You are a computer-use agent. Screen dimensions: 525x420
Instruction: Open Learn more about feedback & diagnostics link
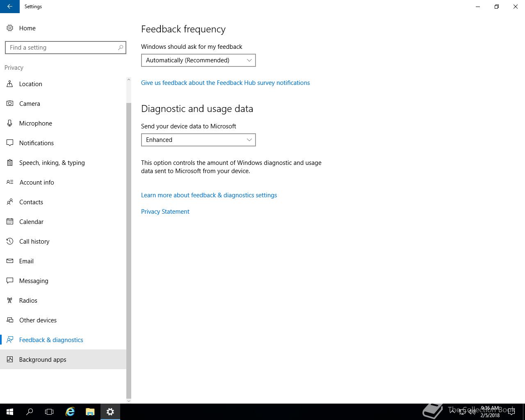(209, 195)
